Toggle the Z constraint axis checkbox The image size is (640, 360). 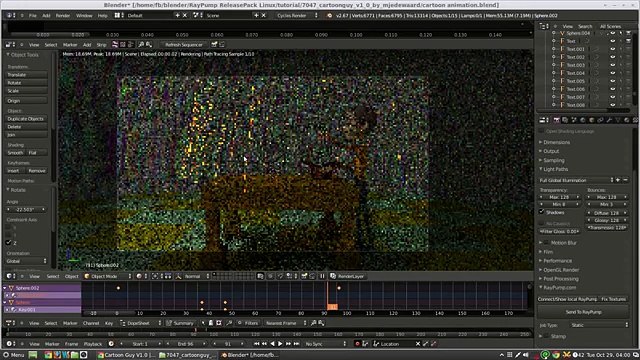pos(9,243)
